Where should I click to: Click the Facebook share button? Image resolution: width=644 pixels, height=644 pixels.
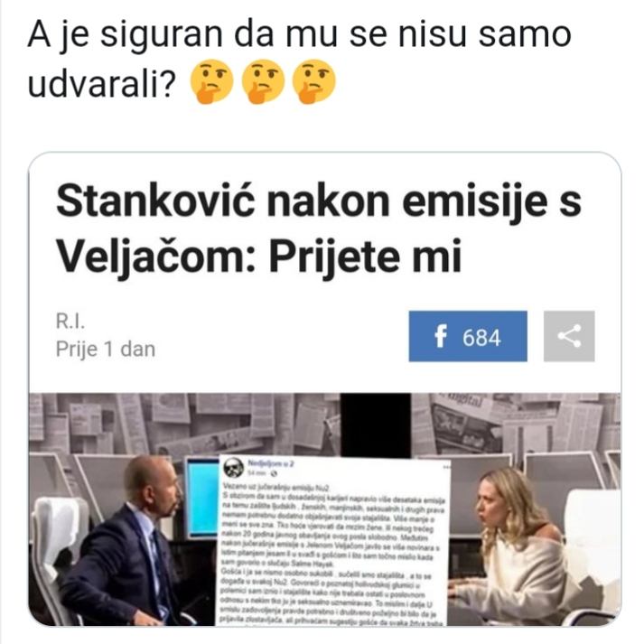[x=468, y=336]
